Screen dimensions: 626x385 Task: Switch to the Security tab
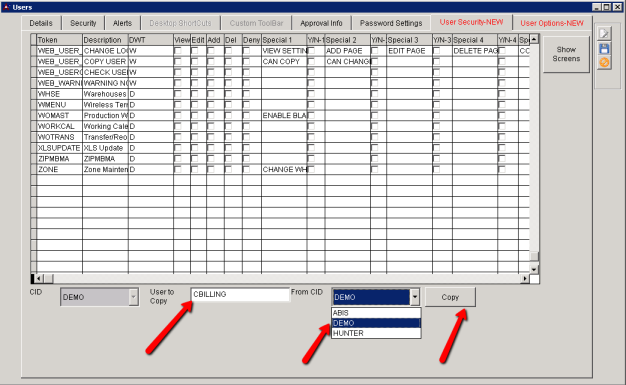click(x=83, y=23)
